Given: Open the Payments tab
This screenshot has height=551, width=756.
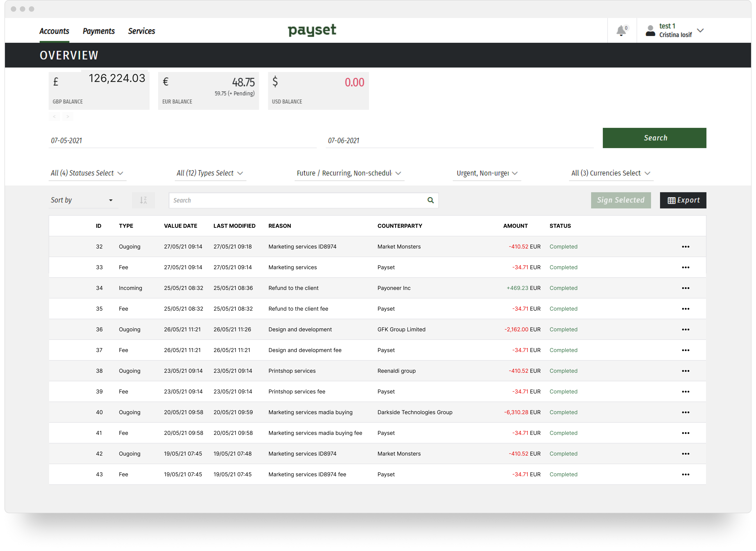Looking at the screenshot, I should 98,31.
